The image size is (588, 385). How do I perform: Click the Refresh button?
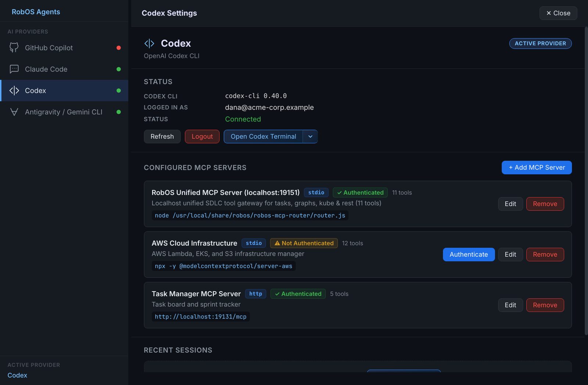pyautogui.click(x=162, y=136)
